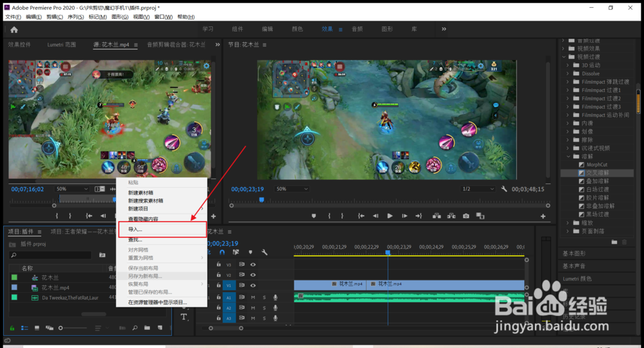Create new bin in project panel

(147, 328)
